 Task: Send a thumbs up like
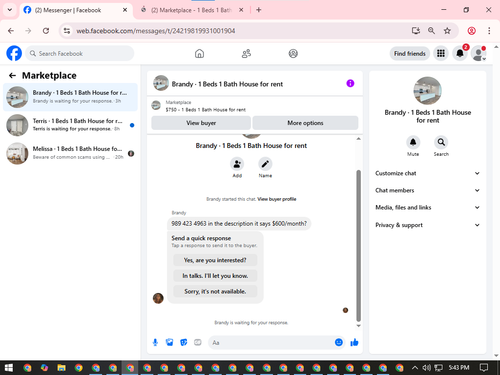(354, 342)
